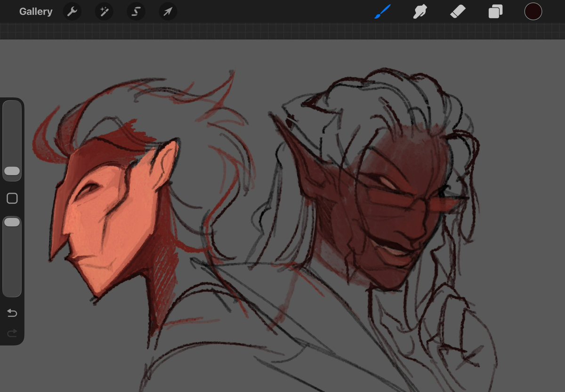Open the Adjustments magic wand menu
This screenshot has width=565, height=392.
coord(104,12)
